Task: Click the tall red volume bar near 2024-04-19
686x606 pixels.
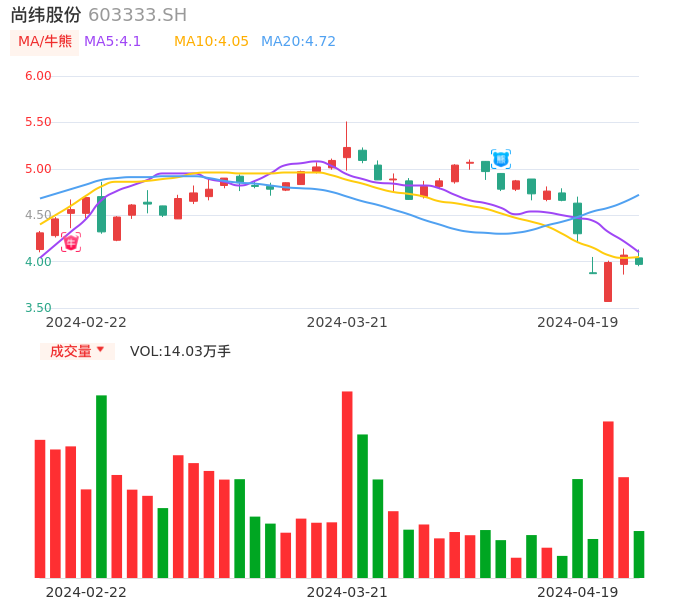Action: pyautogui.click(x=608, y=500)
